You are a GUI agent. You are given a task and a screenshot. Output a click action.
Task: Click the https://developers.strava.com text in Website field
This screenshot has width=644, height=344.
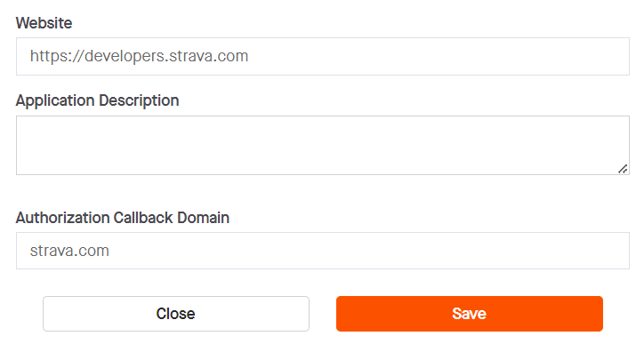pos(140,56)
